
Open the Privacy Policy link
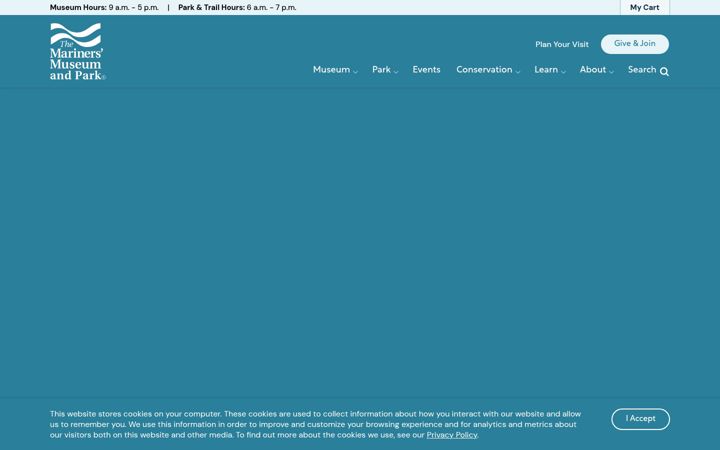[x=452, y=435]
